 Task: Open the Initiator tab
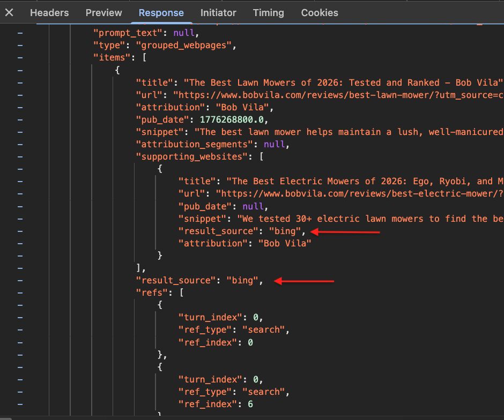point(218,12)
